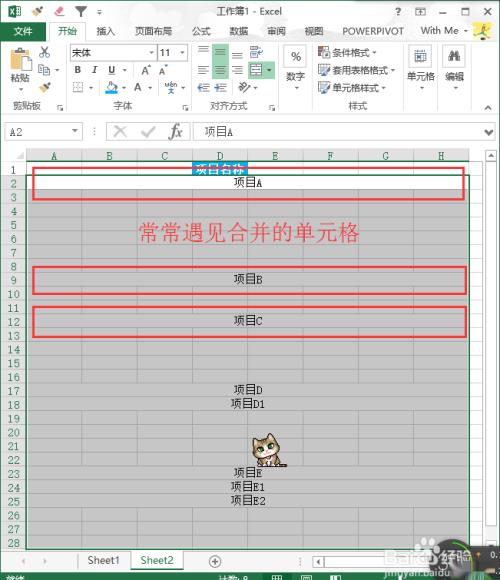Open the font name dropdown showing 宋体
The width and height of the screenshot is (500, 580).
[151, 53]
